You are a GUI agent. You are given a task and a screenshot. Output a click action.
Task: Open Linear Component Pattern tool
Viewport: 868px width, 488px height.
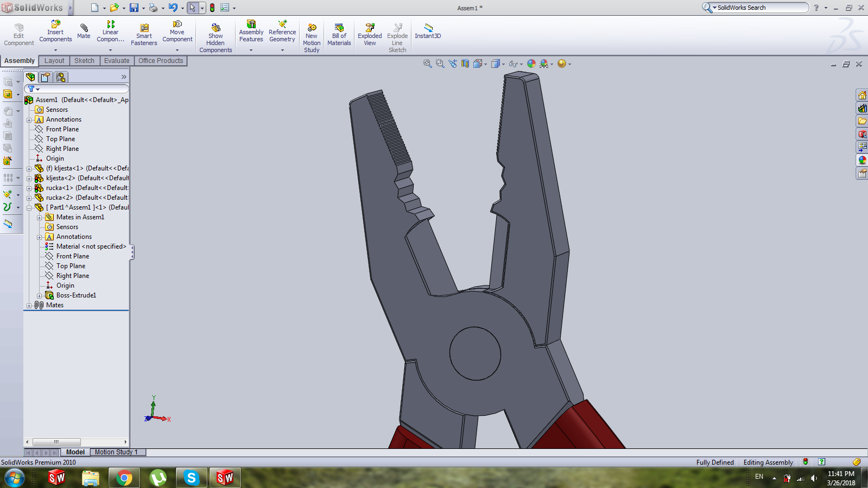click(x=110, y=31)
